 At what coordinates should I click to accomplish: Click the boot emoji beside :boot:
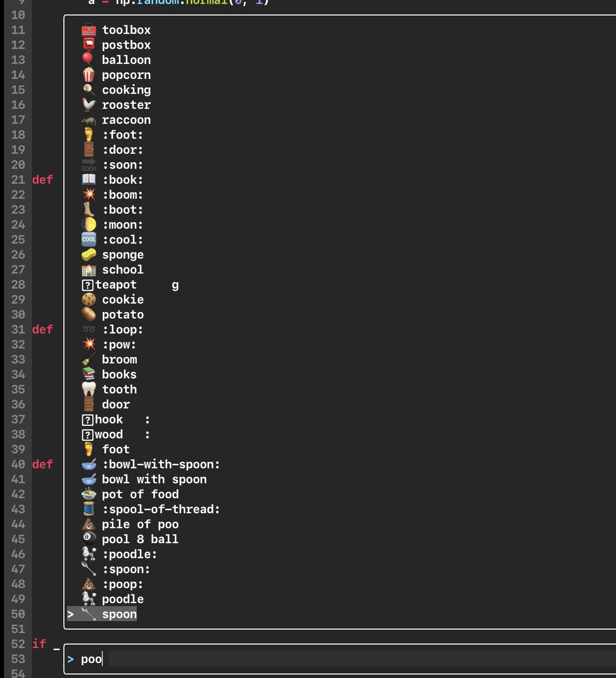tap(89, 210)
